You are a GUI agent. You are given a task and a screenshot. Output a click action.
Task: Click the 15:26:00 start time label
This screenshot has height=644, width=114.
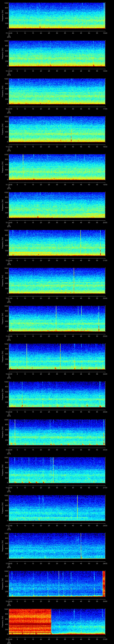(9, 487)
